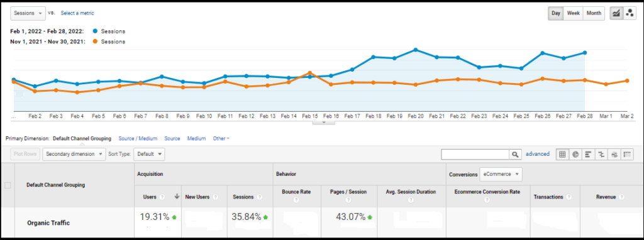Select comparison view icon

601,155
